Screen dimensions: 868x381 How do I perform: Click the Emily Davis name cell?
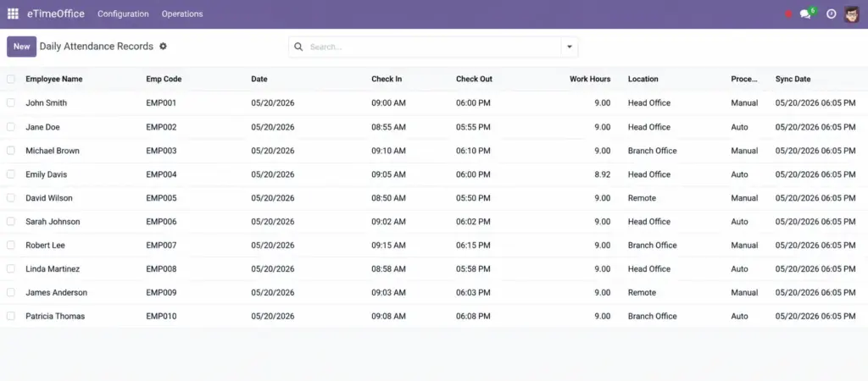[46, 174]
